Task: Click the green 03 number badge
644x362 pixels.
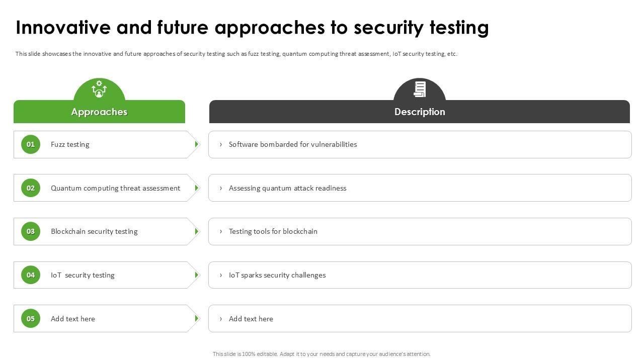Action: 31,231
